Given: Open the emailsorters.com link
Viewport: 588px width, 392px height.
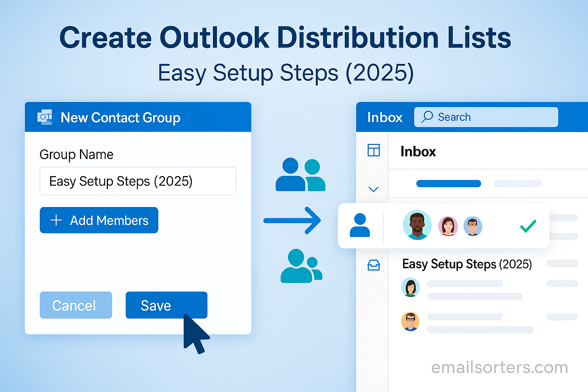Looking at the screenshot, I should pyautogui.click(x=499, y=367).
